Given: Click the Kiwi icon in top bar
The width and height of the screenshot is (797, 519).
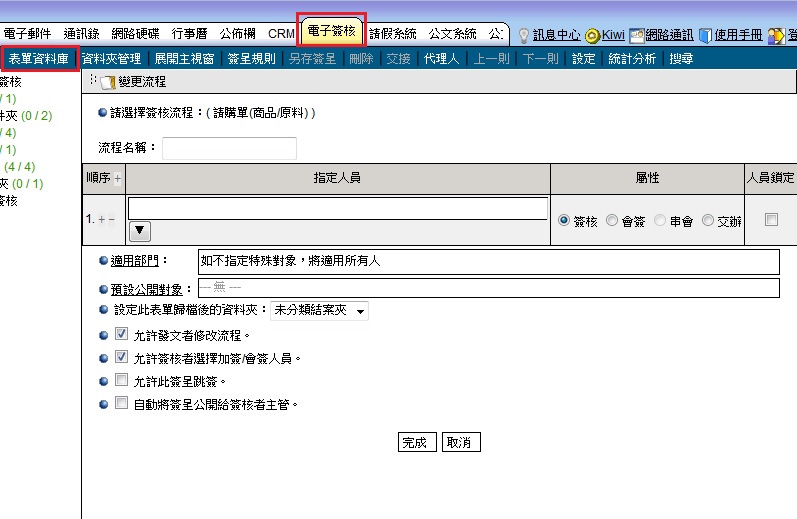Looking at the screenshot, I should (592, 35).
